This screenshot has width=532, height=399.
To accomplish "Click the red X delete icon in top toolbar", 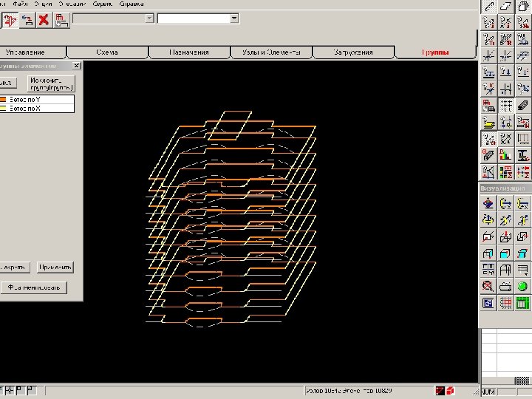I will tap(44, 20).
